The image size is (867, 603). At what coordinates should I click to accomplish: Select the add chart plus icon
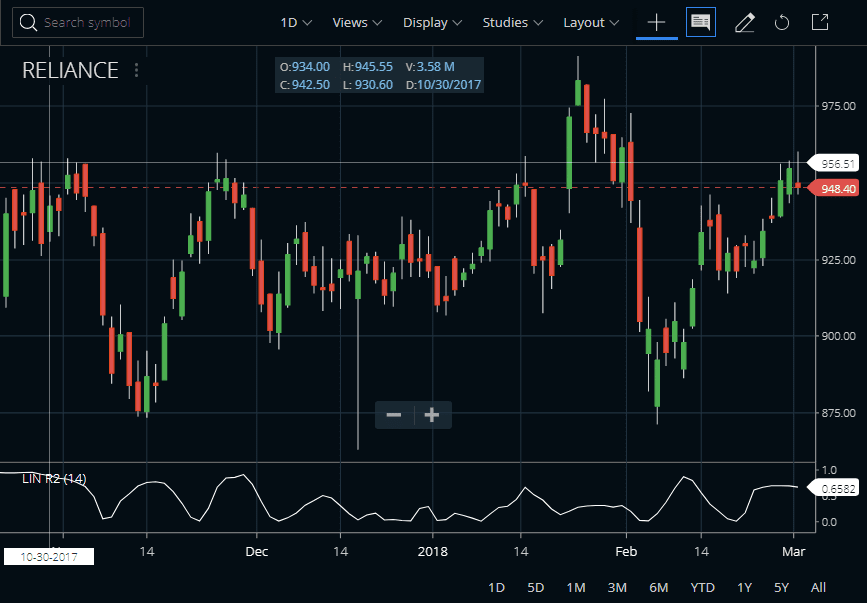657,21
